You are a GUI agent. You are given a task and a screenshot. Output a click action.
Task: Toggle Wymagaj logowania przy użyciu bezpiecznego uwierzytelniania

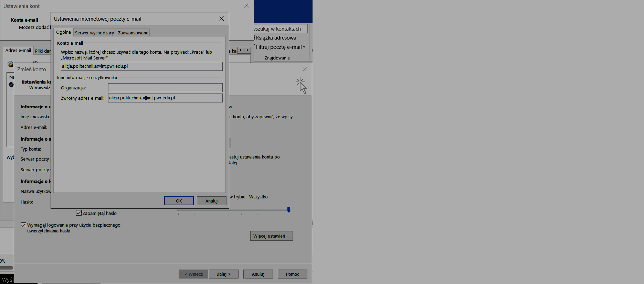tap(23, 225)
